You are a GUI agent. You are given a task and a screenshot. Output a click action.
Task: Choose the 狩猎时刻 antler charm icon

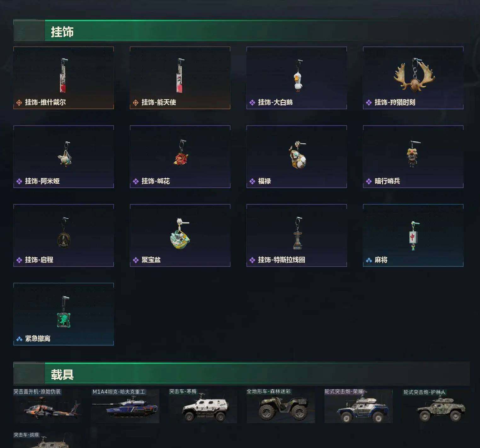[414, 75]
